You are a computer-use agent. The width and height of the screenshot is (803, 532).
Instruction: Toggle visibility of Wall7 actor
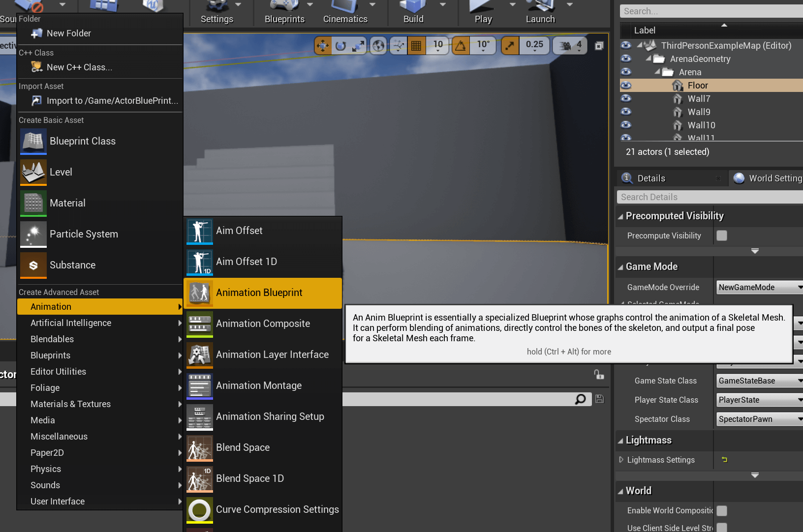(626, 98)
